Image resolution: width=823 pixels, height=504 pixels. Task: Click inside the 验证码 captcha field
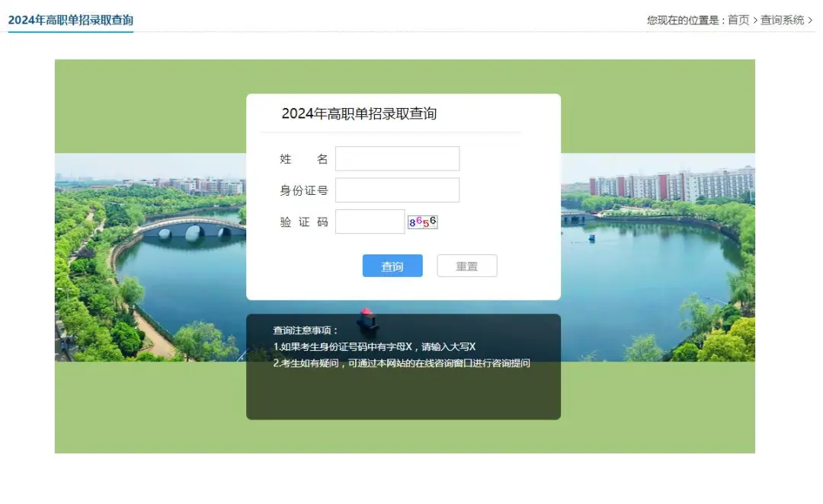point(370,221)
